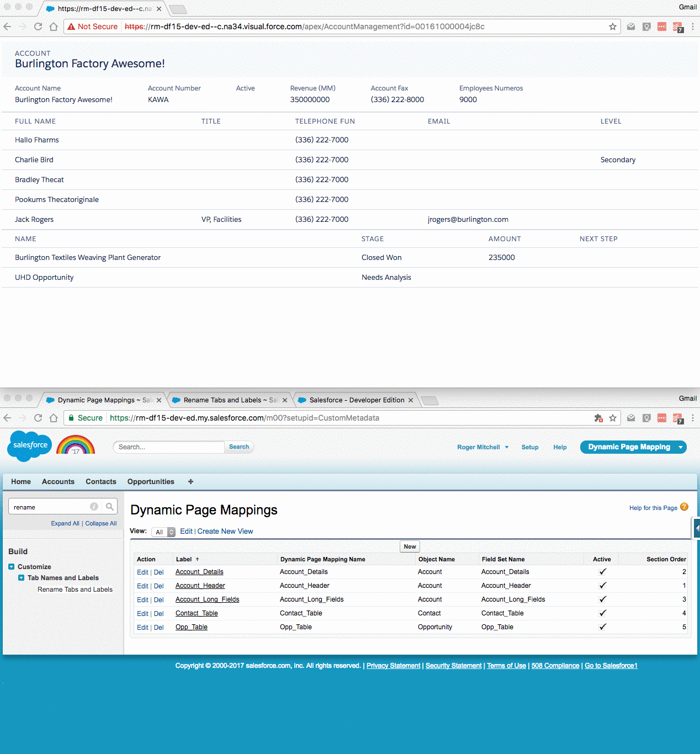Click 'UHD Opportunity' row name

(x=44, y=277)
